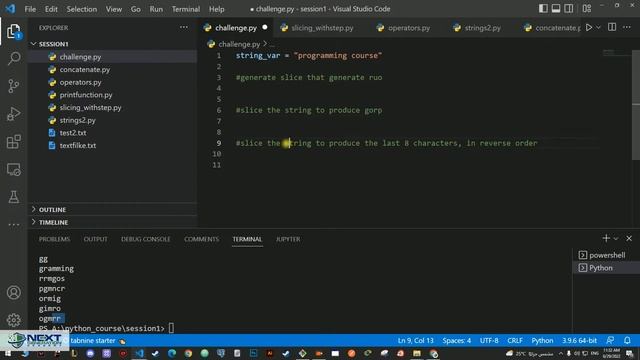Change indentation via Spaces: 4
640x360 pixels.
coord(457,340)
